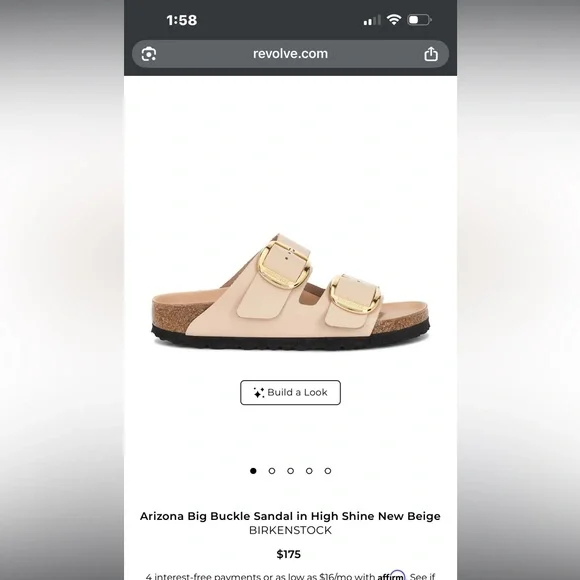
Task: Click the sparkle icon in Build a Look
Action: 259,392
